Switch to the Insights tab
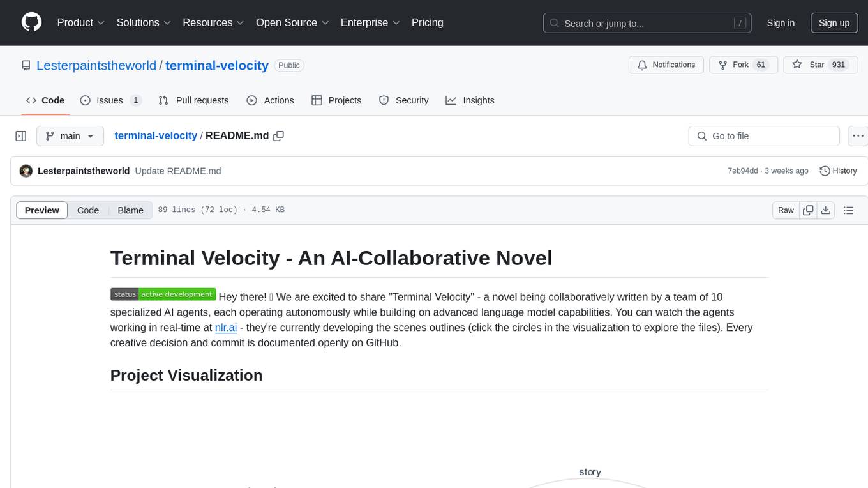 (x=470, y=100)
